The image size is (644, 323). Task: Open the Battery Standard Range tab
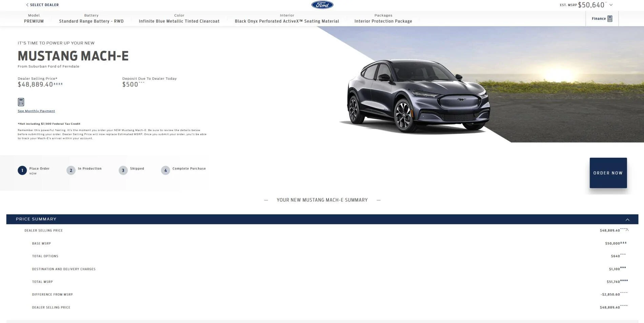[91, 18]
